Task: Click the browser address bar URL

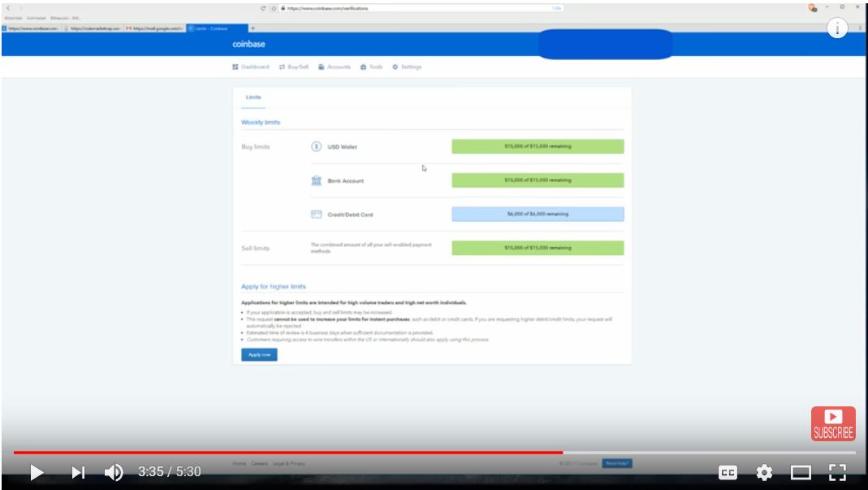Action: 328,8
